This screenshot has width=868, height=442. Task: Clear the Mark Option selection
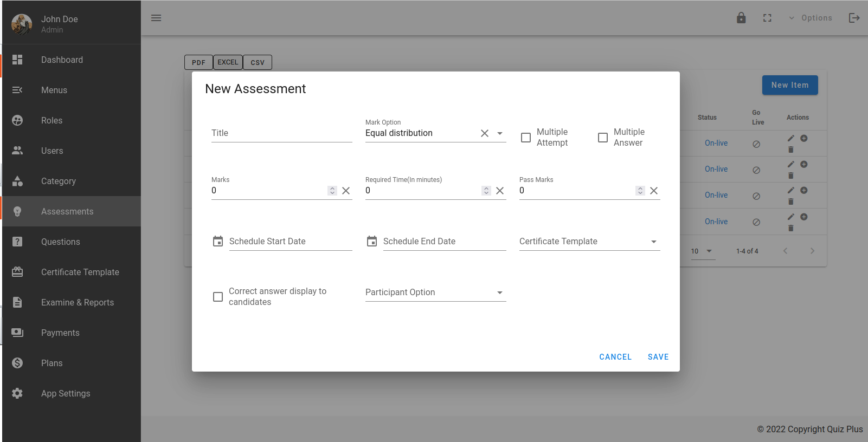pos(485,133)
